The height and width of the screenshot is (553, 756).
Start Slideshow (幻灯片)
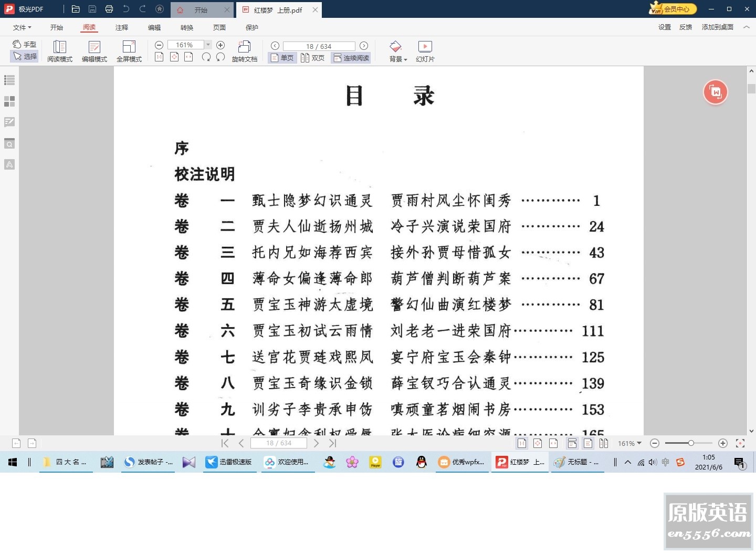tap(425, 51)
